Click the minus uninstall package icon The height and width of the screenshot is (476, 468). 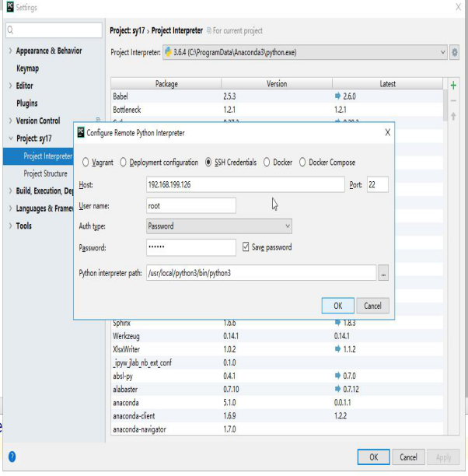[454, 100]
